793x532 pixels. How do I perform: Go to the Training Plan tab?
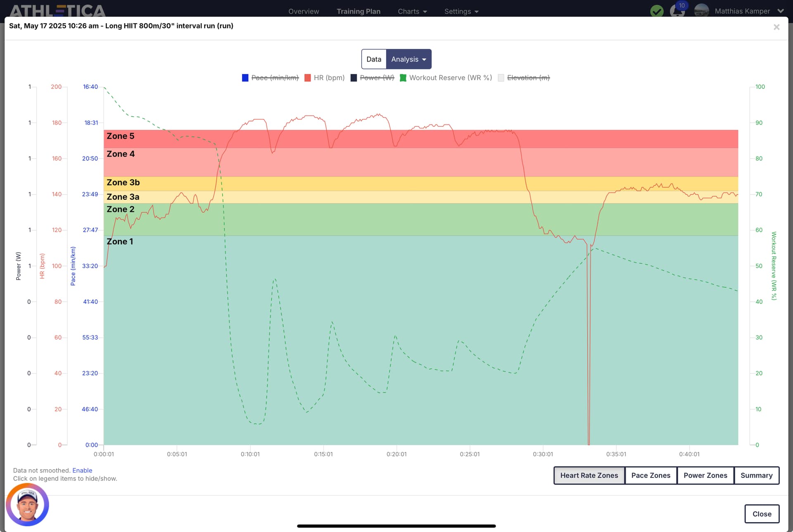(359, 12)
